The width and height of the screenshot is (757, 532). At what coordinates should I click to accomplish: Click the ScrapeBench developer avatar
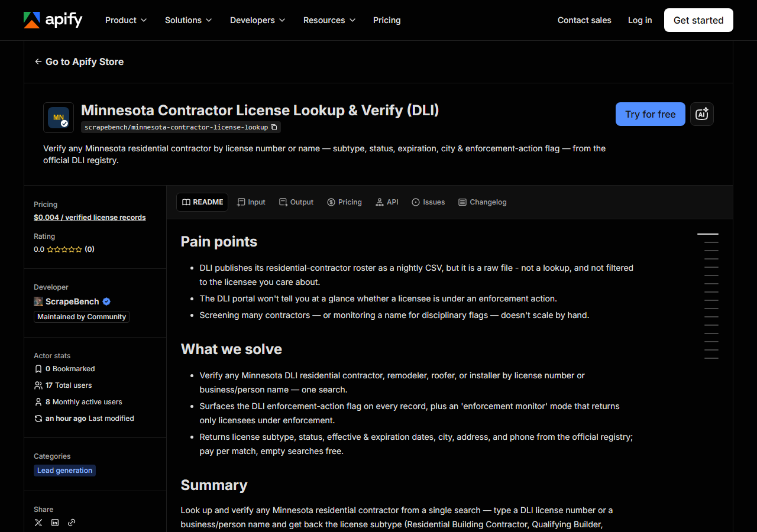(x=38, y=301)
